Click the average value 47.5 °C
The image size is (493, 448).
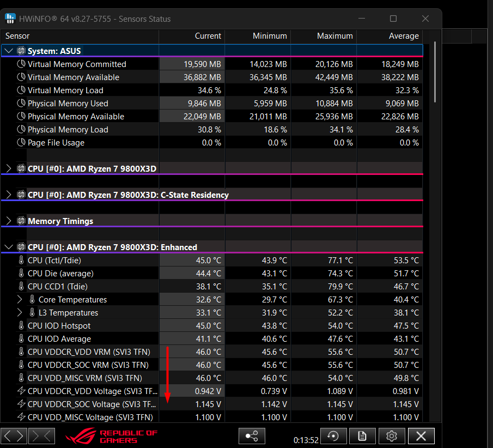click(x=406, y=325)
